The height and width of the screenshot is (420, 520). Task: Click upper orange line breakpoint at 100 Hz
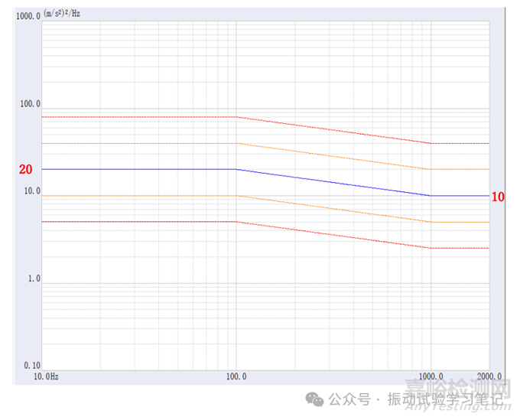tap(236, 143)
